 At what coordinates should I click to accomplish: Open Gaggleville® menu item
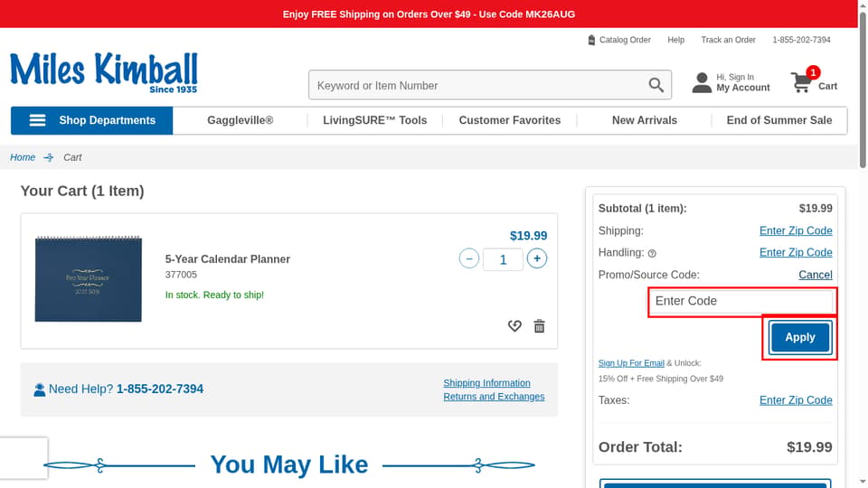pyautogui.click(x=241, y=120)
